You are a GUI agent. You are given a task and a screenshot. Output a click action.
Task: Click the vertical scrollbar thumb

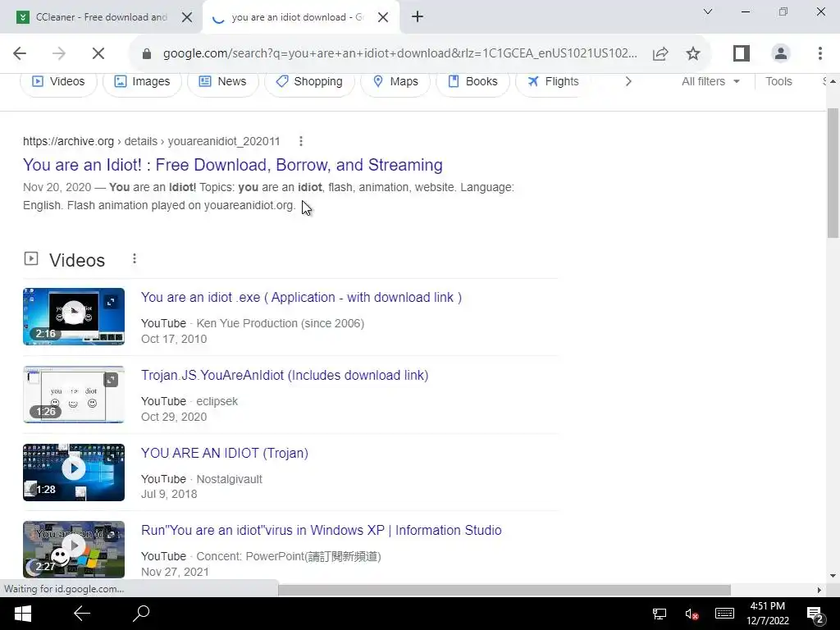pyautogui.click(x=833, y=172)
